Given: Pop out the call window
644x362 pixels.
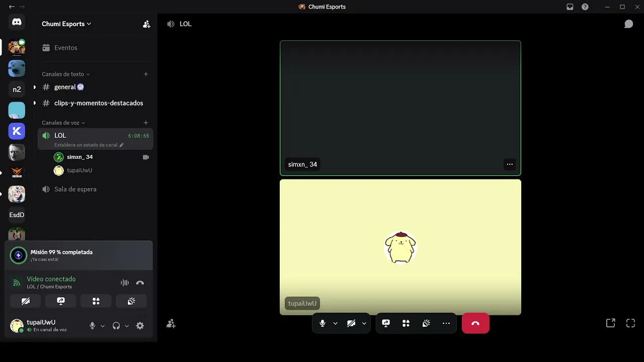Looking at the screenshot, I should click(x=611, y=323).
